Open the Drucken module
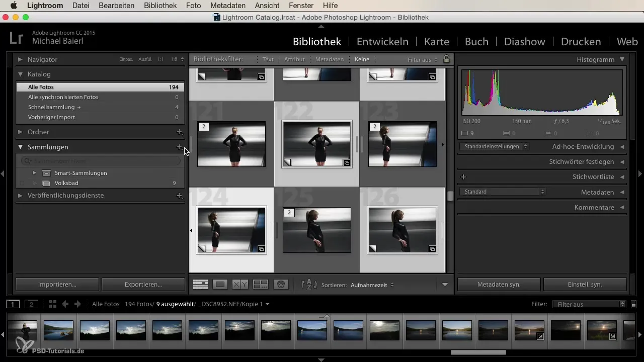The image size is (644, 362). [x=581, y=41]
